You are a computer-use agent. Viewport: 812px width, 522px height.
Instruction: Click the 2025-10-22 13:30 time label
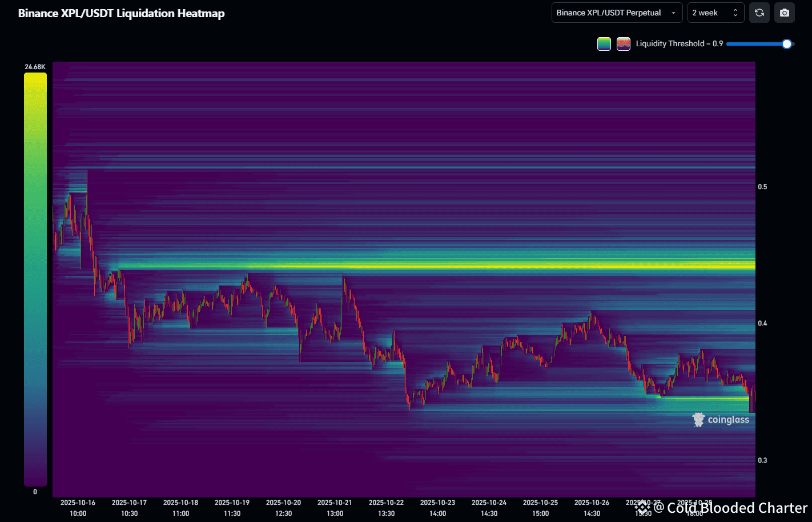(x=387, y=508)
